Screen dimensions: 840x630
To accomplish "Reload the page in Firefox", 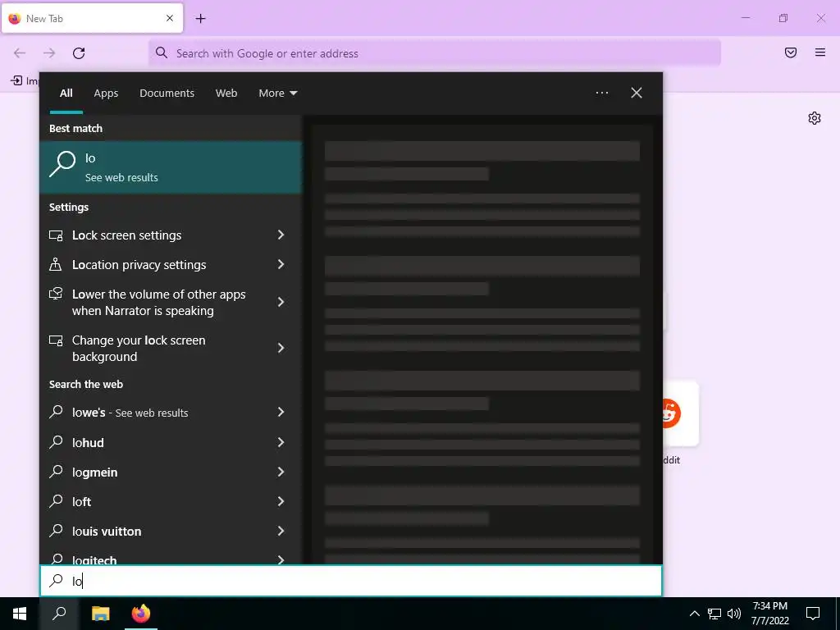I will coord(79,53).
